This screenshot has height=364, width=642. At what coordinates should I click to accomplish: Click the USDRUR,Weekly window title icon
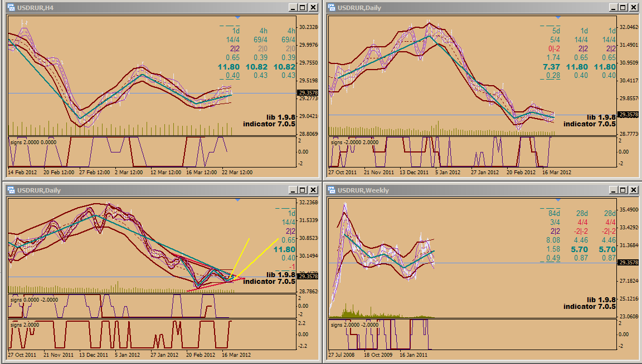(331, 190)
